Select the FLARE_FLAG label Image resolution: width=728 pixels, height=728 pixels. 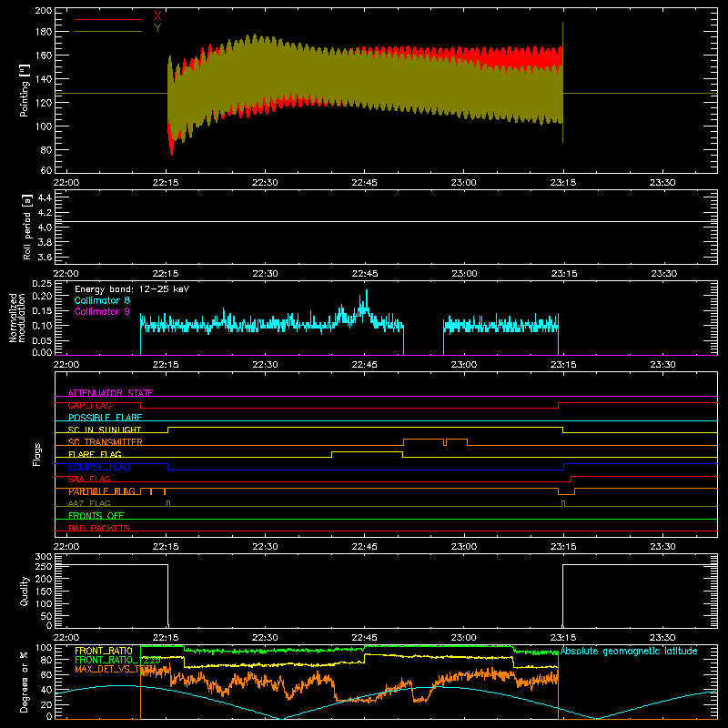tap(95, 454)
